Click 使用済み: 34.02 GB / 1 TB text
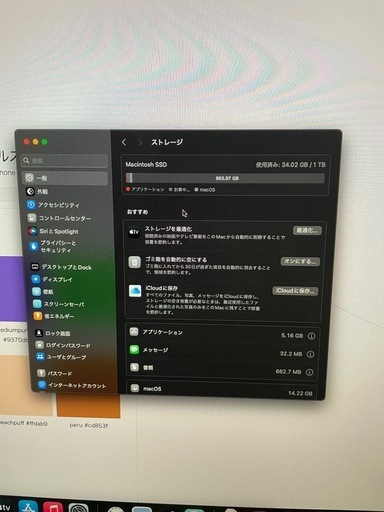This screenshot has width=384, height=512. click(x=290, y=164)
